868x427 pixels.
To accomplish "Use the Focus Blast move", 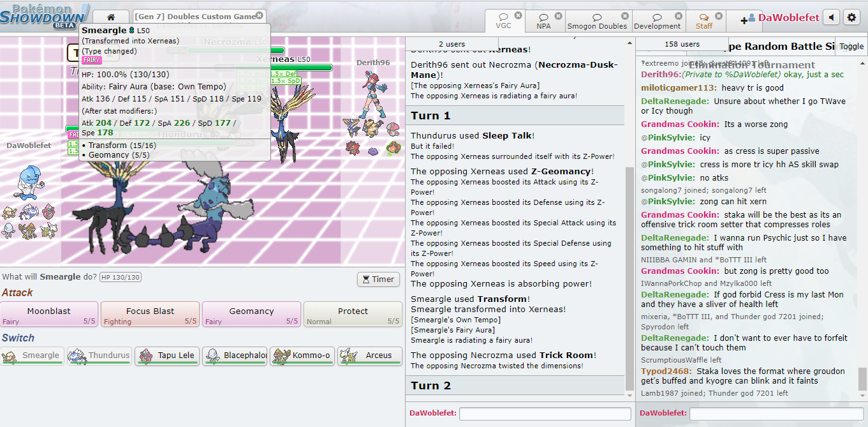I will (150, 315).
